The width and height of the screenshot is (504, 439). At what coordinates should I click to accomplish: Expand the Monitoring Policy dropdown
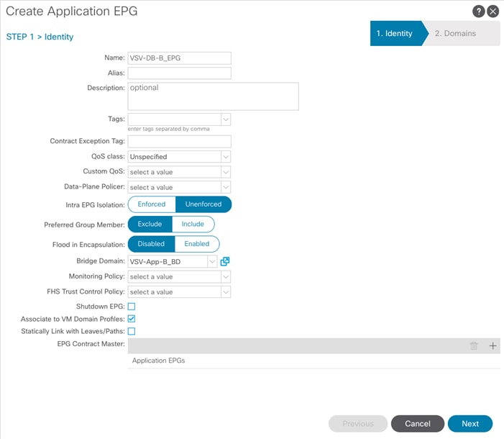pyautogui.click(x=226, y=277)
